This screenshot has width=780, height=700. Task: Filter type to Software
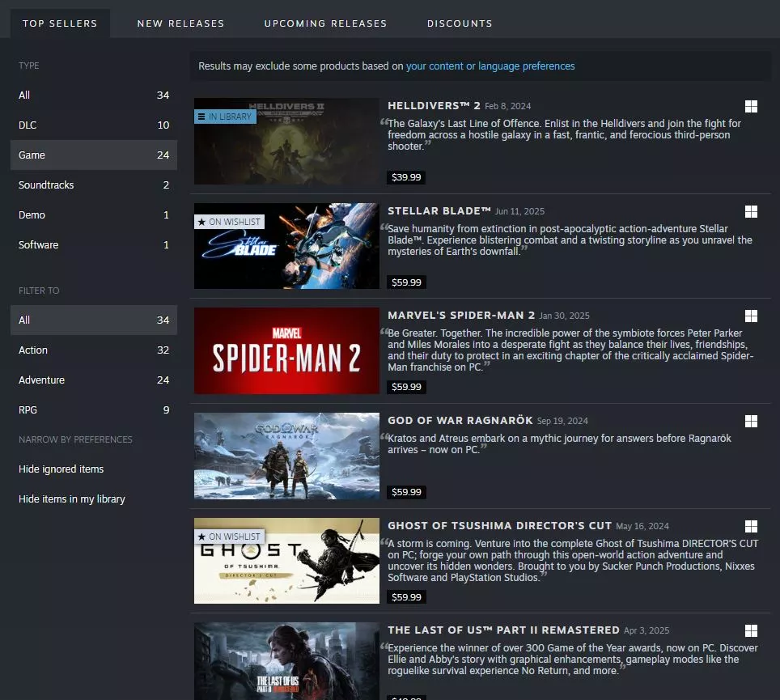[x=94, y=244]
